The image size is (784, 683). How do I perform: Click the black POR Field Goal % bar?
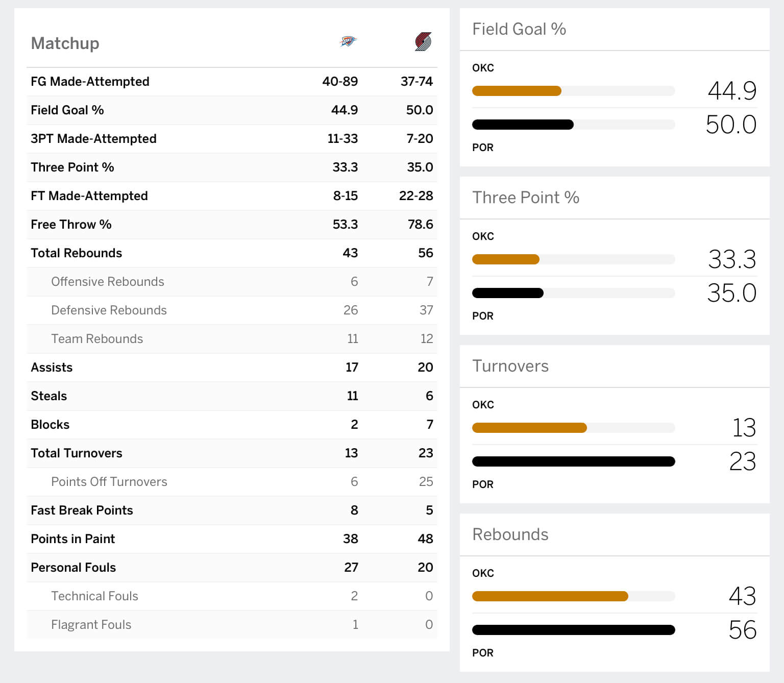click(x=523, y=125)
